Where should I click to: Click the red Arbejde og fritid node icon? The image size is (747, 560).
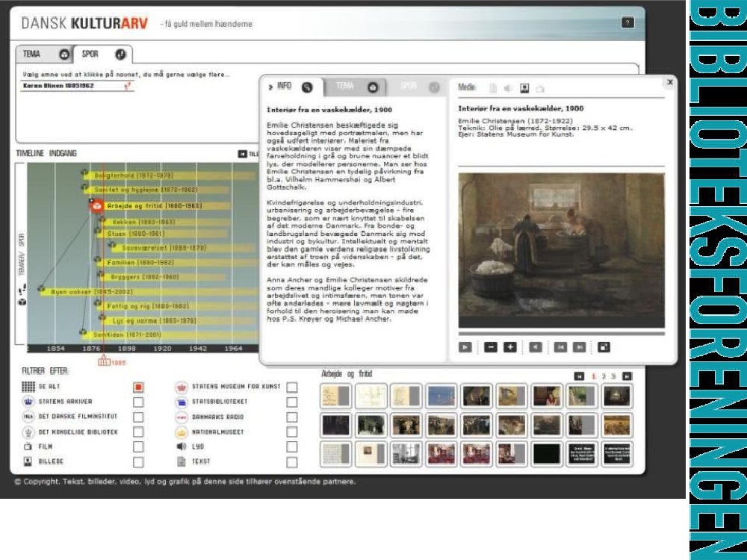[97, 206]
